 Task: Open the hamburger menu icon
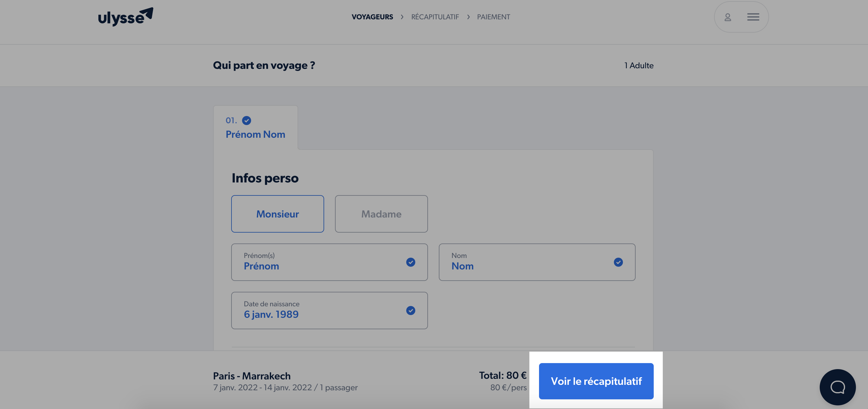pos(753,17)
